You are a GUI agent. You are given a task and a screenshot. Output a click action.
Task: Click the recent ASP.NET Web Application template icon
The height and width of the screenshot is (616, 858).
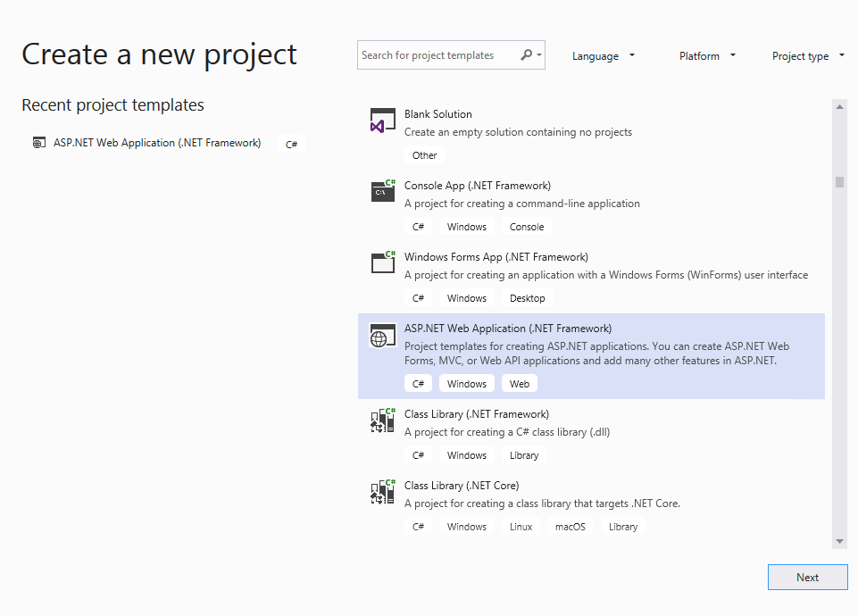point(38,143)
